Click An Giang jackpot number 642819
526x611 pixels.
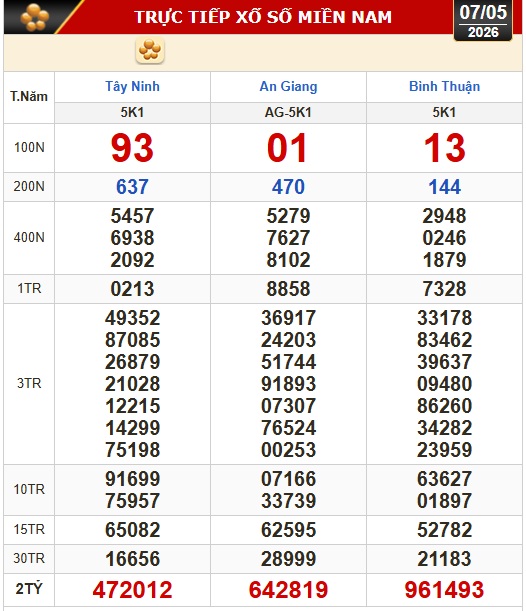pos(288,590)
